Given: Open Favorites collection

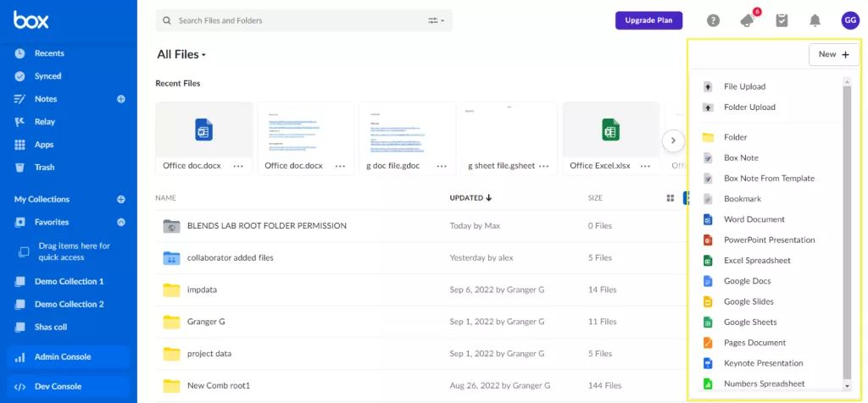Looking at the screenshot, I should tap(52, 222).
